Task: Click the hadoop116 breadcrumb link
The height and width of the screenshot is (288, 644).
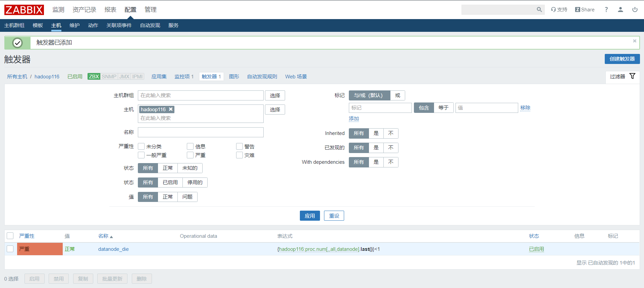Action: 47,77
